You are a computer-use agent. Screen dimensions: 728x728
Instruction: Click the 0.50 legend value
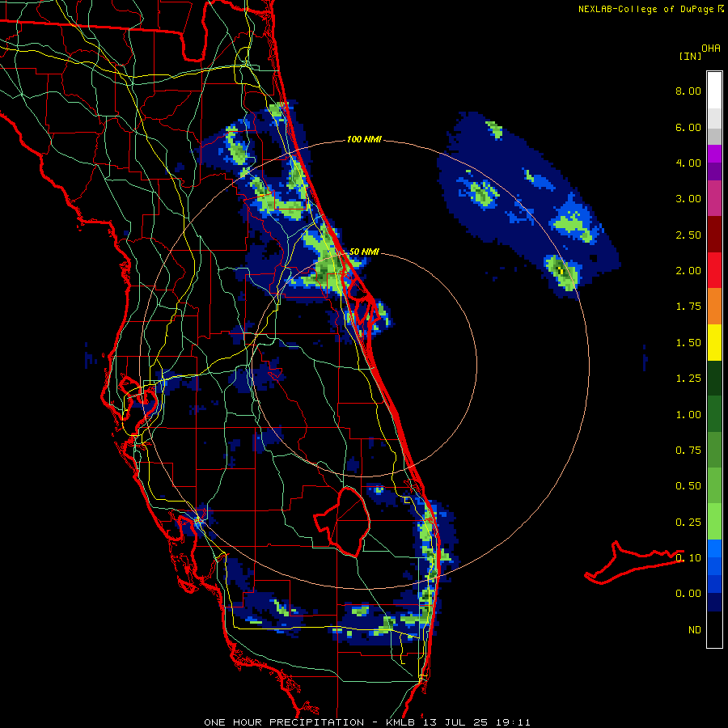pos(688,486)
